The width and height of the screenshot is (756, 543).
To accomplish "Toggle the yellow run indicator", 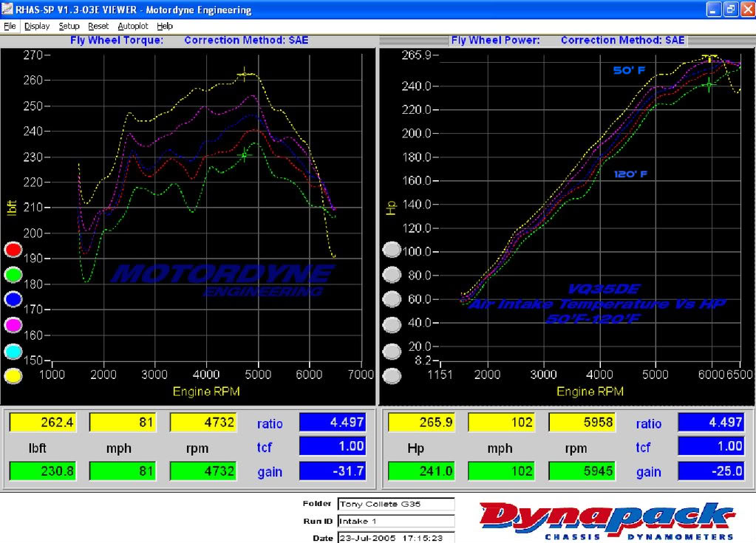I will click(13, 376).
